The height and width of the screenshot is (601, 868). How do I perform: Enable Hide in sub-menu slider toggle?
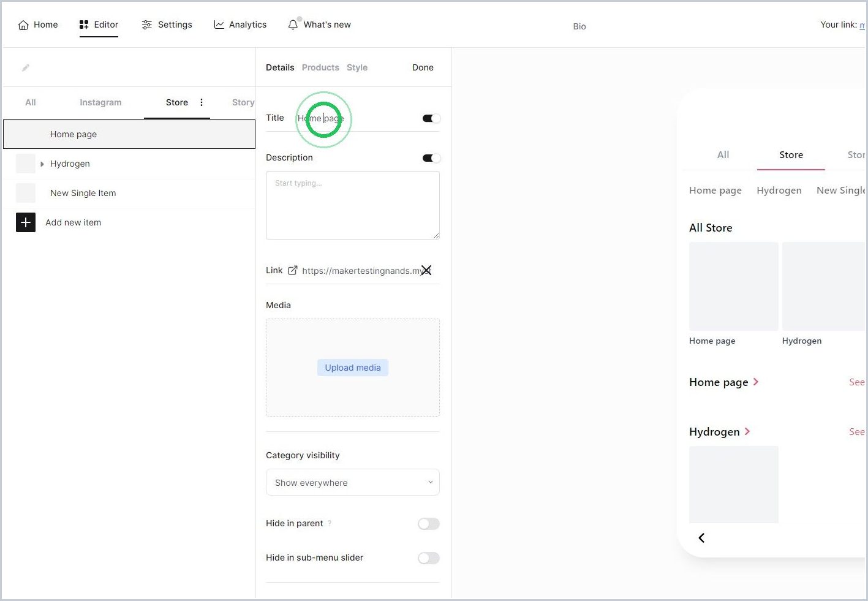pos(429,558)
